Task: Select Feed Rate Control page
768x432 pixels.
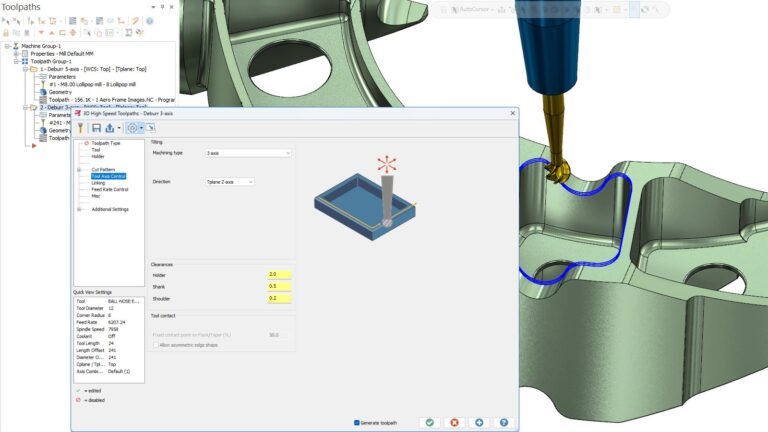Action: click(109, 189)
